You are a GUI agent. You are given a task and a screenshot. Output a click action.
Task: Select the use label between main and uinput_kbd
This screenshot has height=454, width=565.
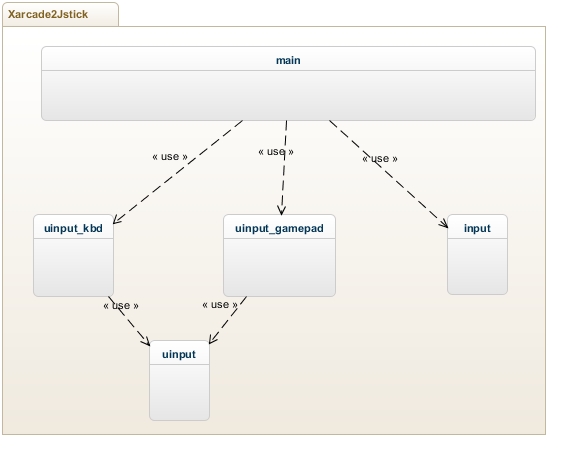pos(170,157)
